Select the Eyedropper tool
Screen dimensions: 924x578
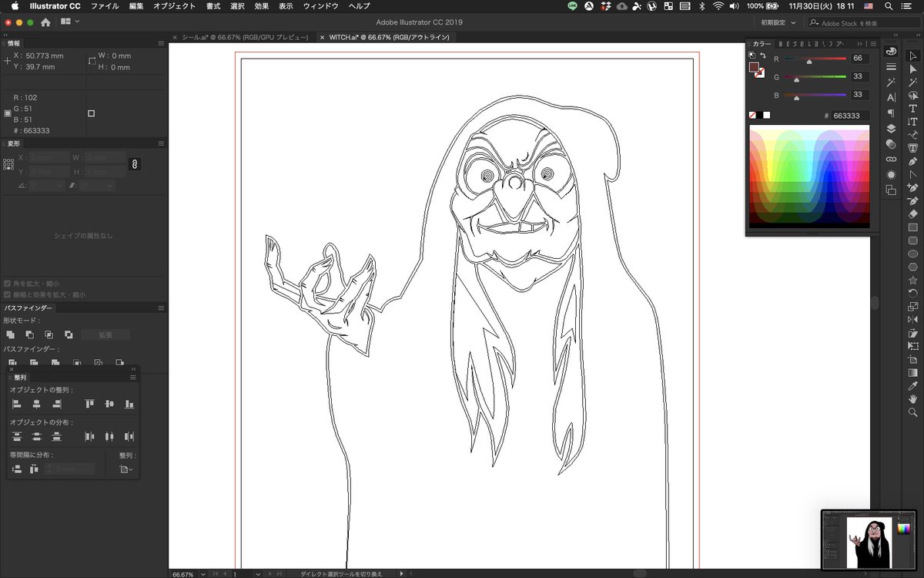[x=912, y=385]
